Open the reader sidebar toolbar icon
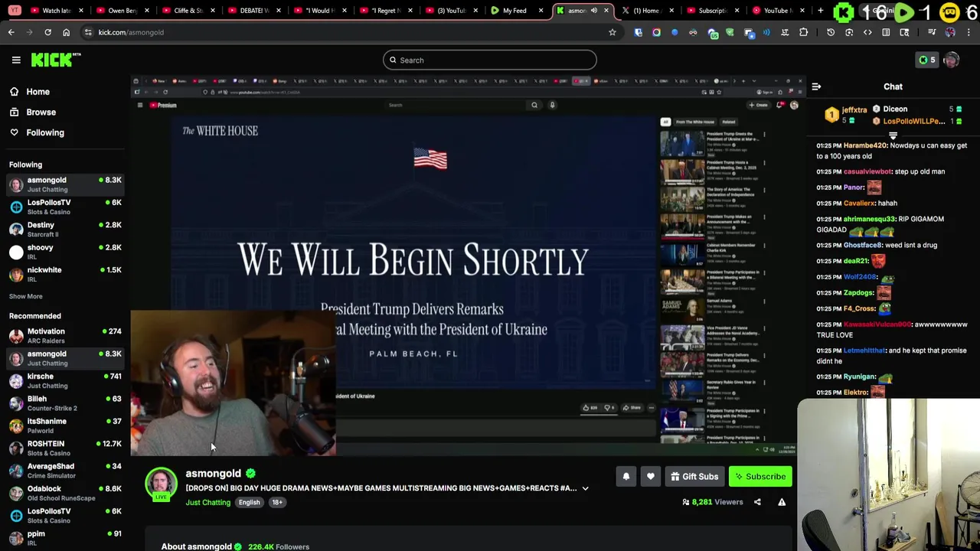980x551 pixels. (886, 32)
